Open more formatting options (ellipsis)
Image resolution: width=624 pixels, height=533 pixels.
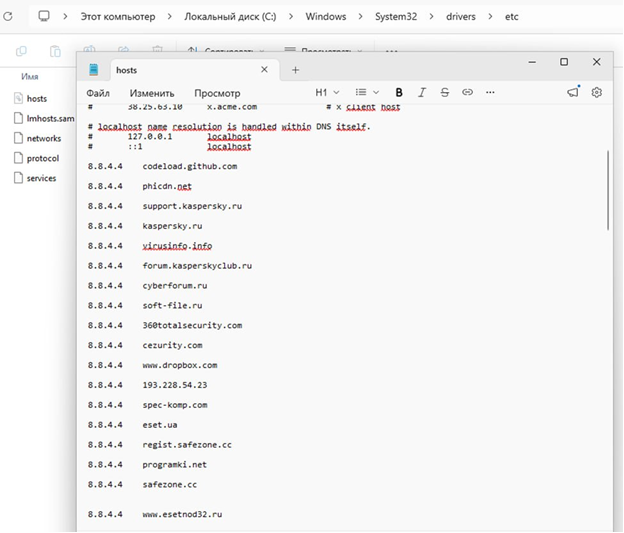pyautogui.click(x=490, y=92)
